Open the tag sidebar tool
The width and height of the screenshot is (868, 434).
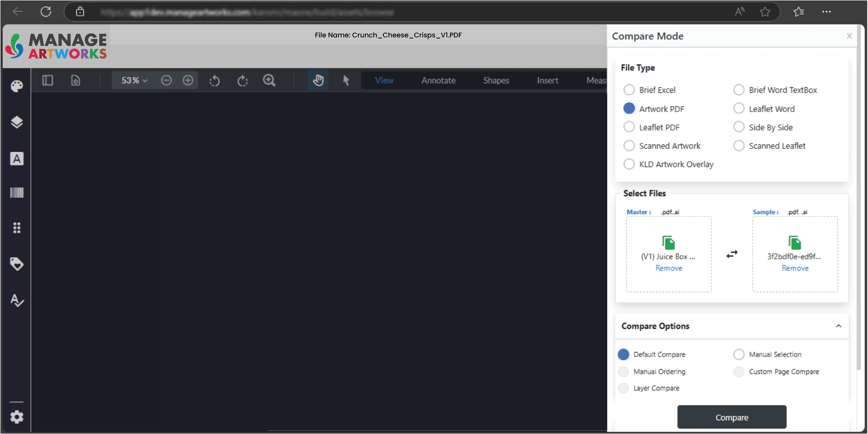click(17, 264)
